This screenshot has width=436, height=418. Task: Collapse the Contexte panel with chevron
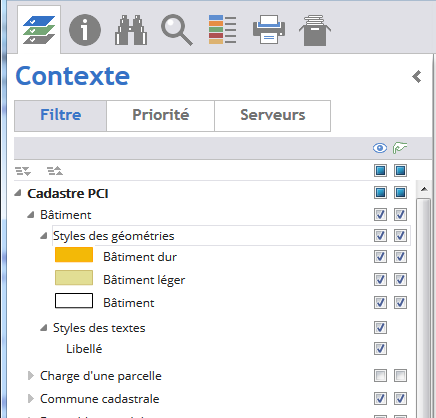[417, 77]
